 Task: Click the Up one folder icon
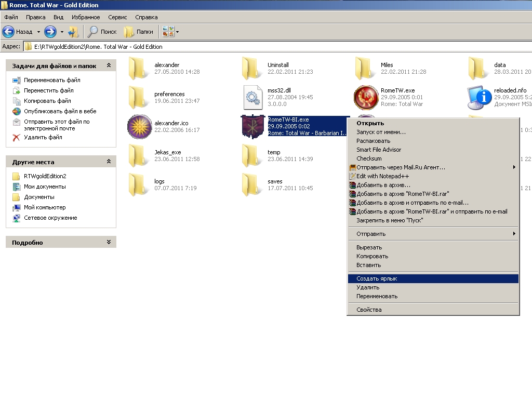[73, 32]
